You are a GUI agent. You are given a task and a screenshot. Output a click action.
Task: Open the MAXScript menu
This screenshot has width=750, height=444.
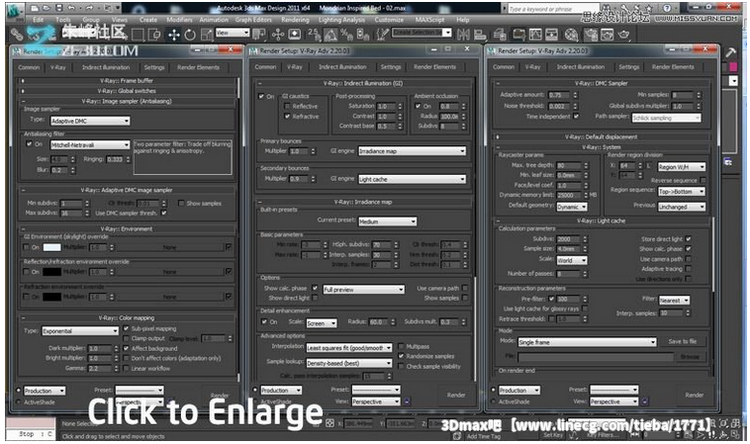point(430,20)
